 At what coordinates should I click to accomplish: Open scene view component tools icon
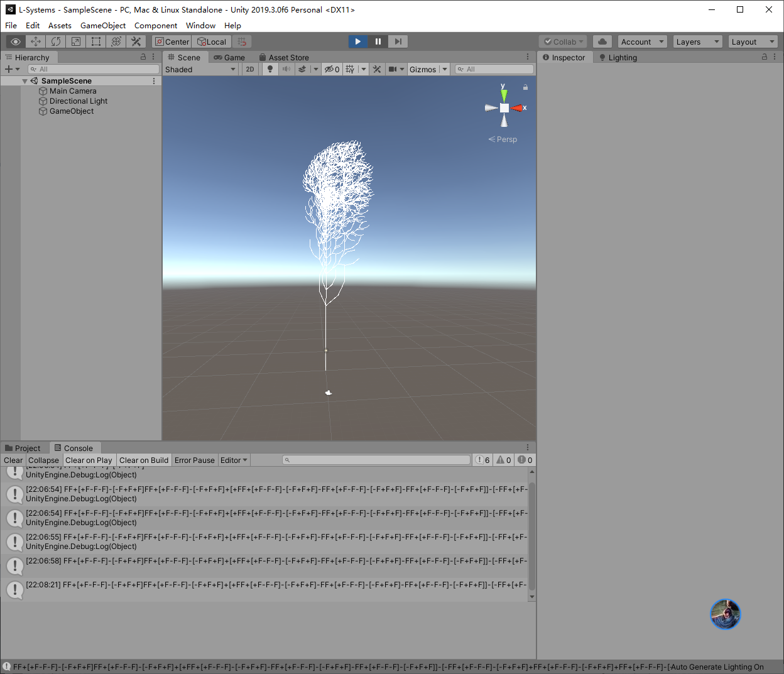pyautogui.click(x=377, y=69)
